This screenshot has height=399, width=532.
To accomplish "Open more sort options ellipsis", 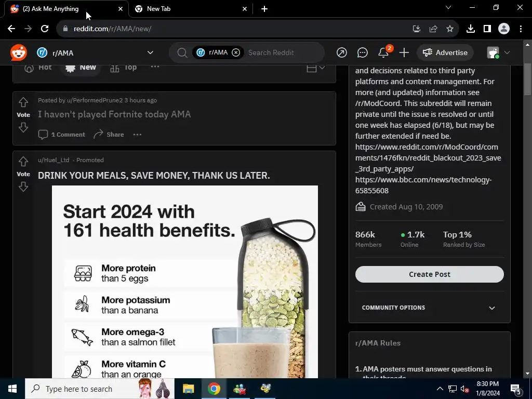I will (155, 66).
